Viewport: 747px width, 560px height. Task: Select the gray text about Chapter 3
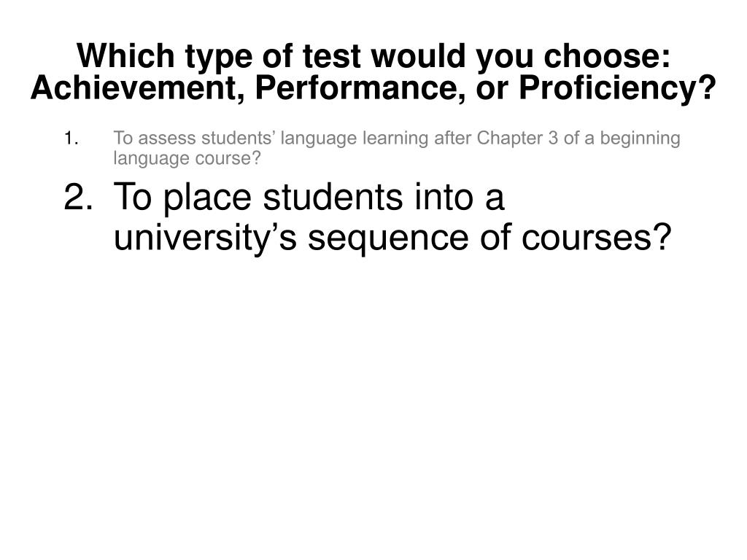point(396,148)
